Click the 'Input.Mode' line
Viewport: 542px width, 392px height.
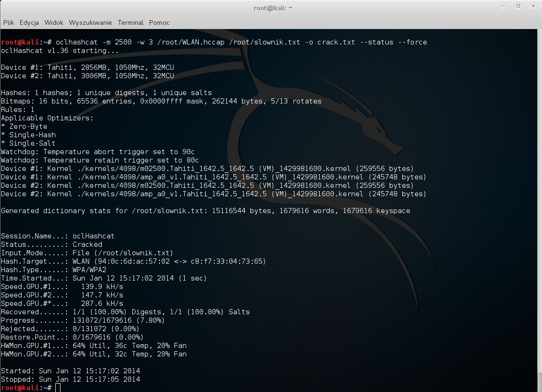(x=87, y=253)
